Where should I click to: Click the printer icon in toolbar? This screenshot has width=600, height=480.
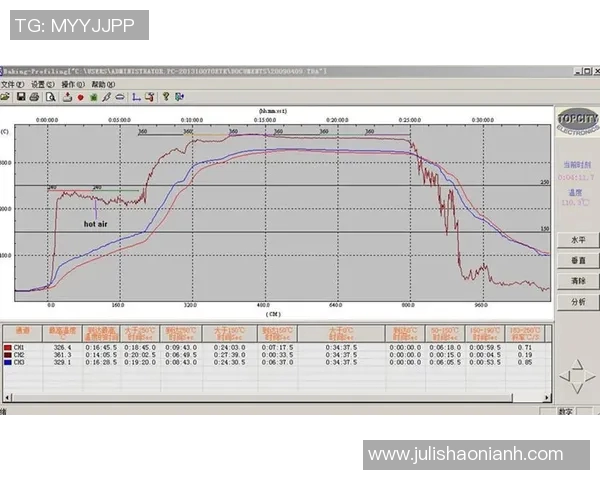tap(34, 97)
